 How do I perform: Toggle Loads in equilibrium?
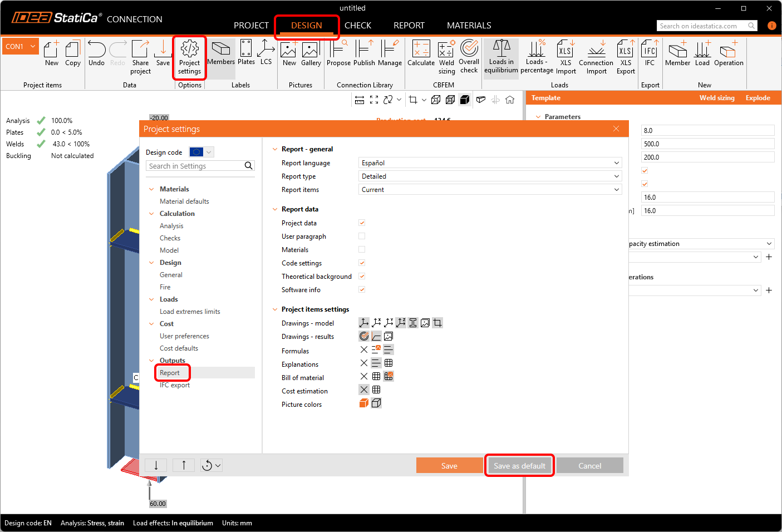tap(501, 57)
